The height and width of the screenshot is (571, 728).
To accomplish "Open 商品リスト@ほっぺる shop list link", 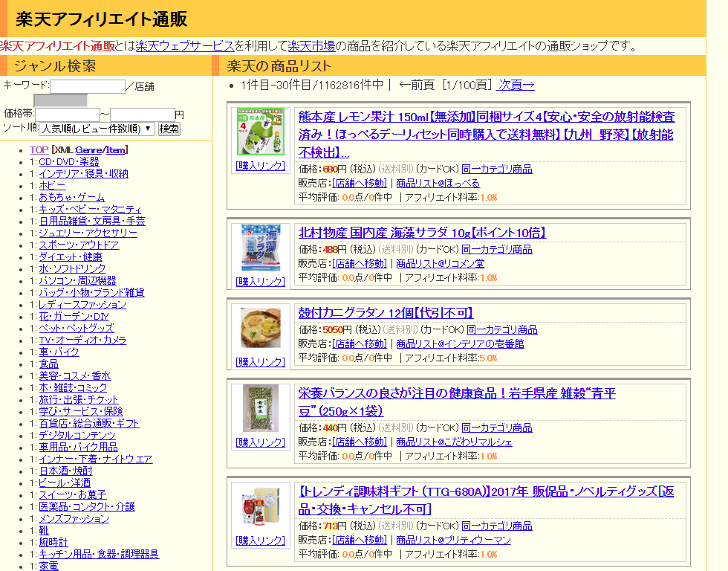I will coord(438,183).
